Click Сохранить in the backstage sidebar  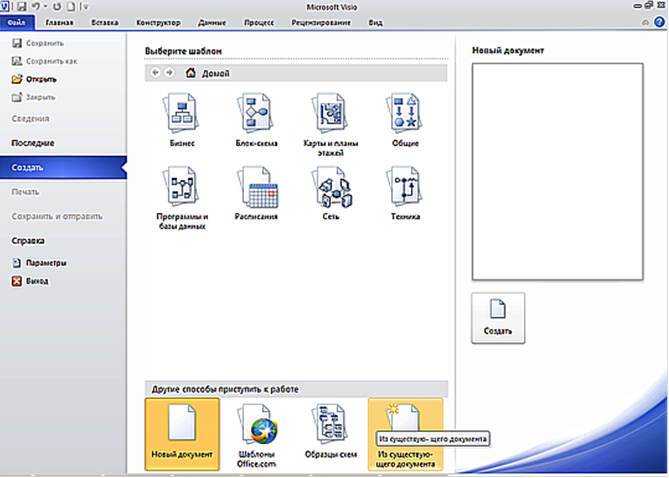pyautogui.click(x=38, y=43)
